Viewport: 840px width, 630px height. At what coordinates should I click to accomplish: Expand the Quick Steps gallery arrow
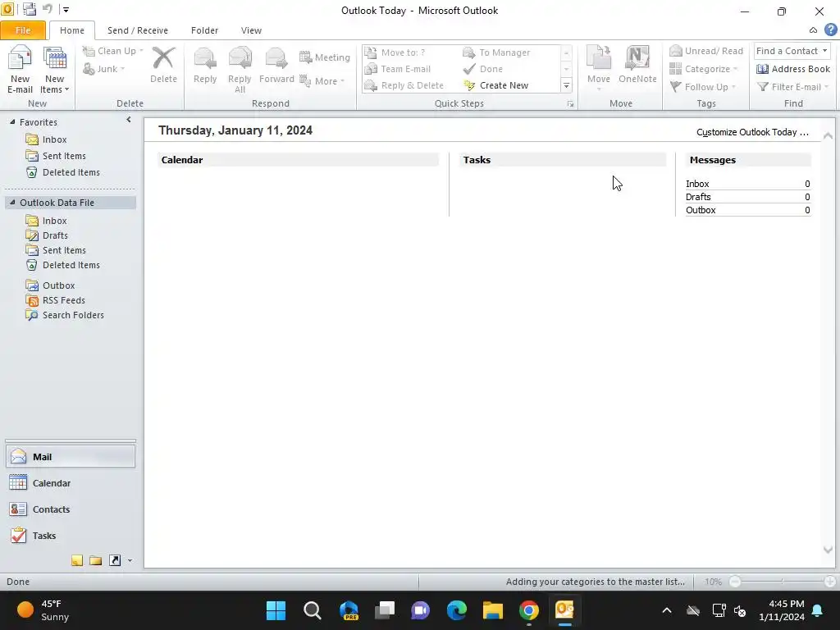pos(566,85)
